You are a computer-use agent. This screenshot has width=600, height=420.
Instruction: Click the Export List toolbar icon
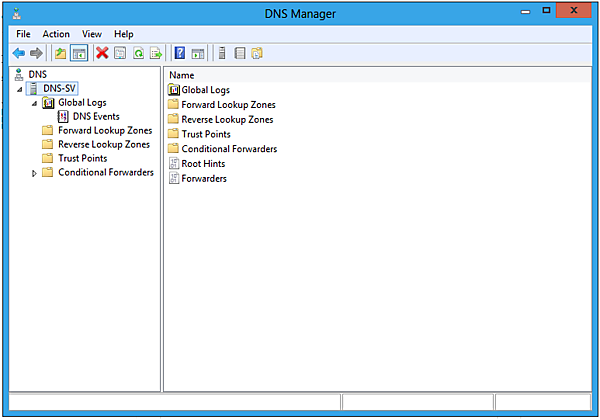(156, 53)
